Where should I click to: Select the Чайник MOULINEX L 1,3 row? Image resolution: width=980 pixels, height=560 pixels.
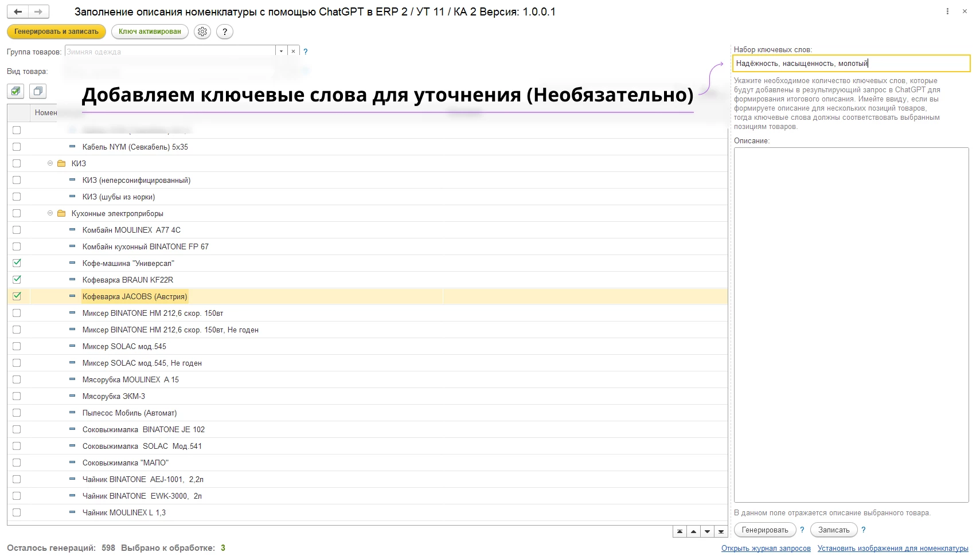tap(368, 512)
